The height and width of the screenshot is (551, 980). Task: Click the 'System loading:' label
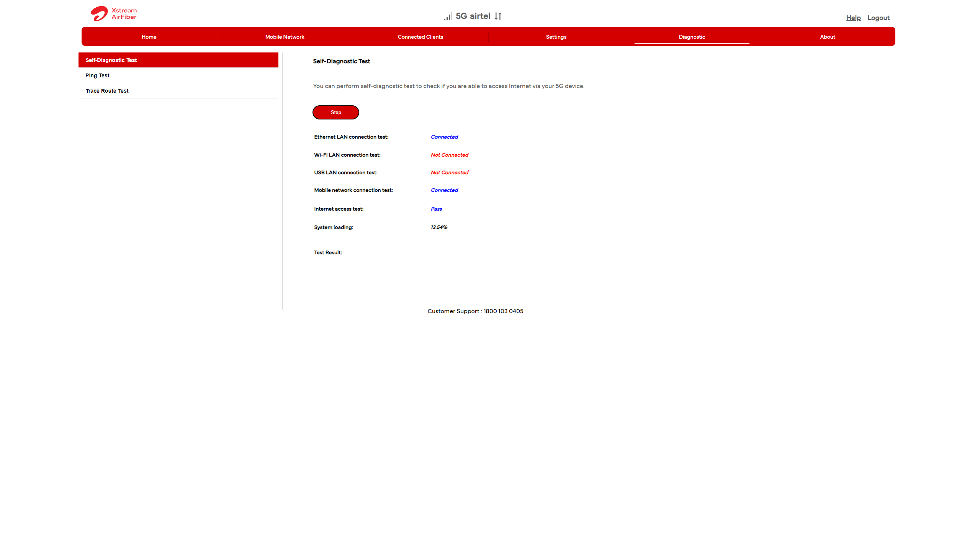pos(333,227)
